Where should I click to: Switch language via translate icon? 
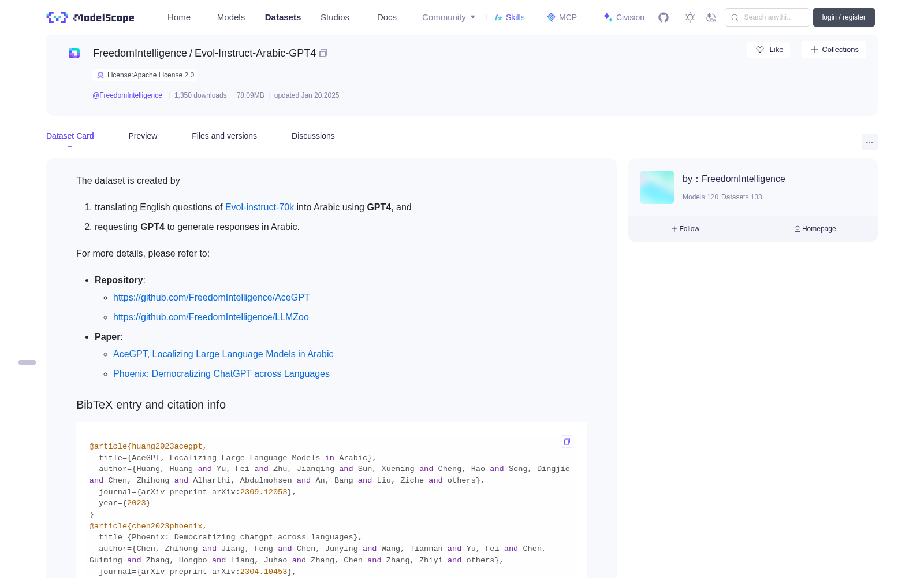click(711, 17)
